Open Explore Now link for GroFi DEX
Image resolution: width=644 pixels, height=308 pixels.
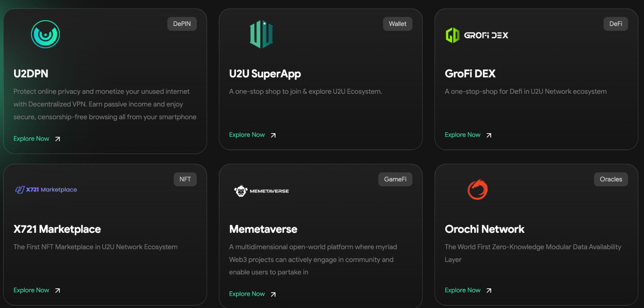[x=462, y=135]
